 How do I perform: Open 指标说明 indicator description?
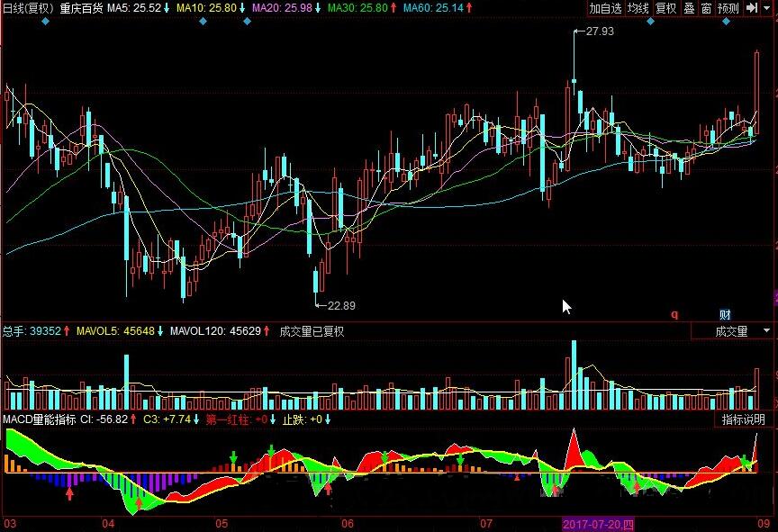click(x=744, y=419)
